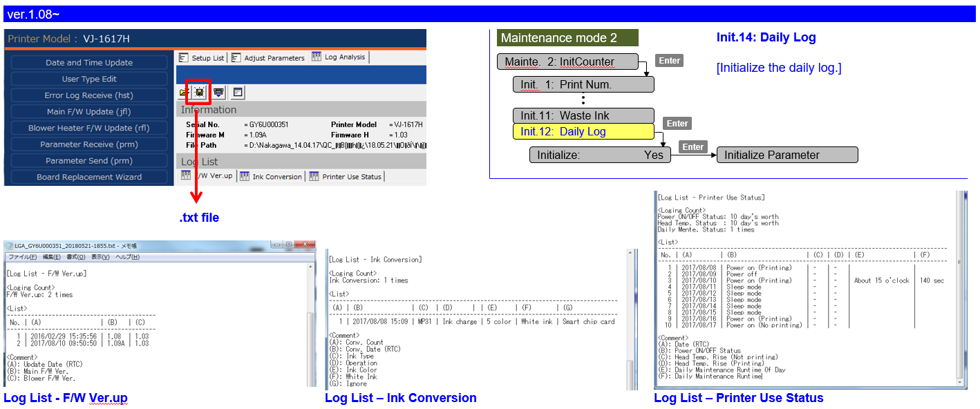
Task: Click Mainte. 2: InitCounter menu box
Action: 567,61
